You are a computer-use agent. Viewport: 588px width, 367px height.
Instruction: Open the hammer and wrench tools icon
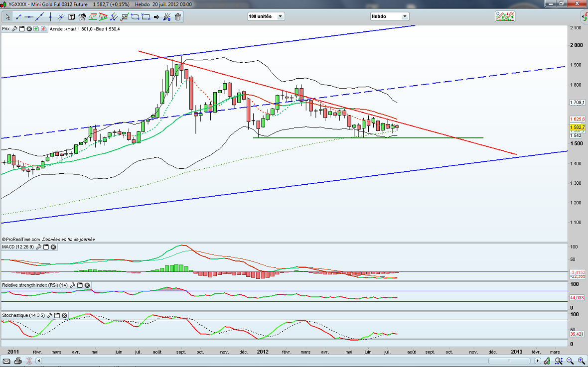pos(82,17)
